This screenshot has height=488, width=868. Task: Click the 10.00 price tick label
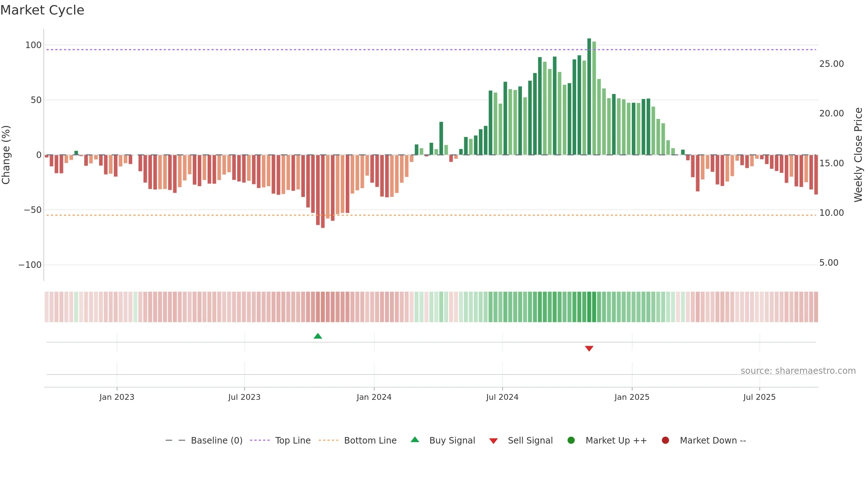[x=831, y=213]
